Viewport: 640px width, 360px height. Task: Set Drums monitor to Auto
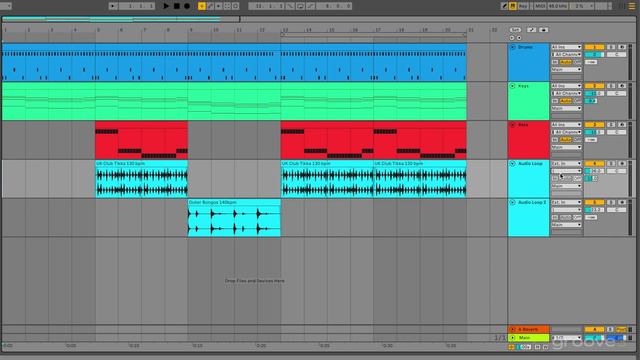[x=565, y=62]
